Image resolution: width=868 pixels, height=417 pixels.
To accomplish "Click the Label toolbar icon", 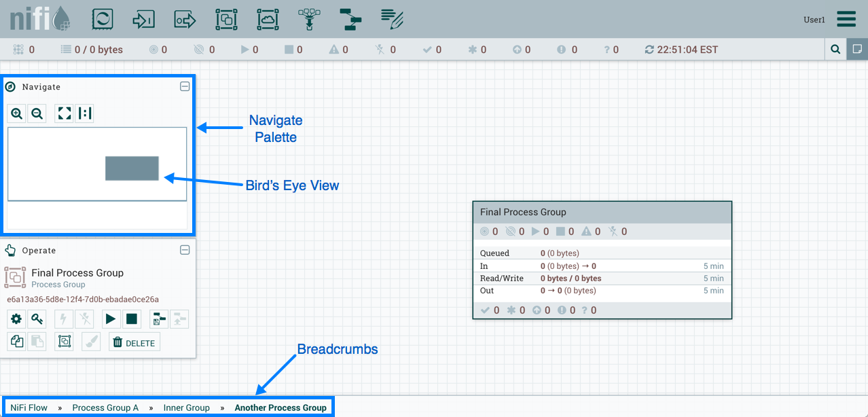I will point(392,19).
